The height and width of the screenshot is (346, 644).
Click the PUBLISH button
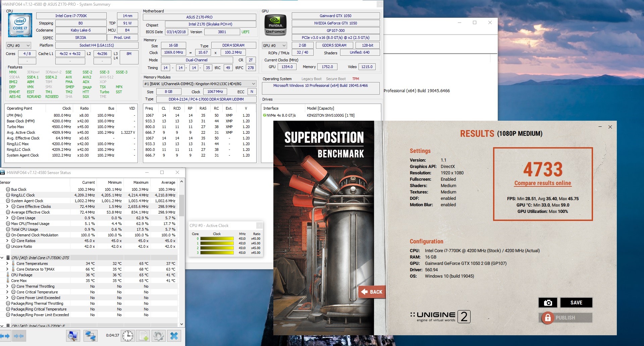566,318
